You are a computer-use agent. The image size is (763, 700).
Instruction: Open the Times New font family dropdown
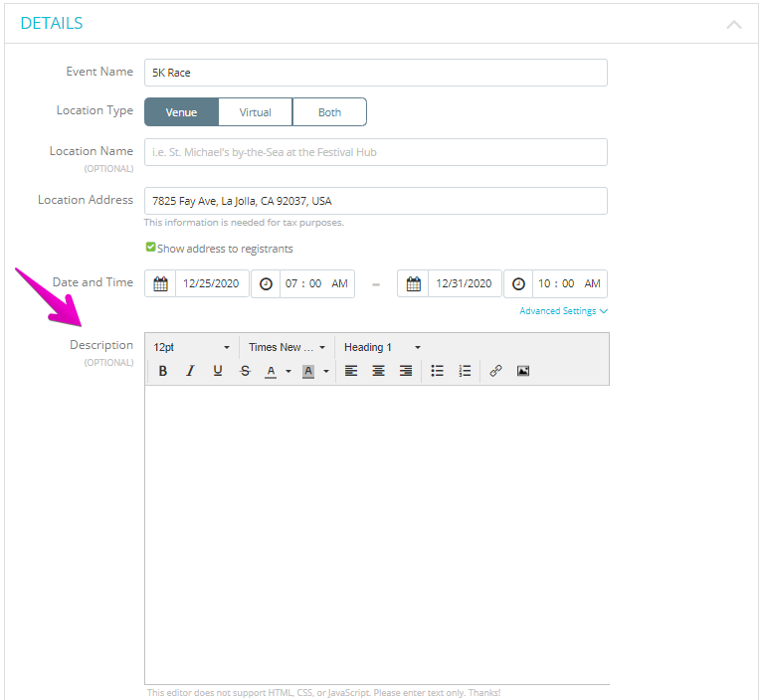pyautogui.click(x=286, y=347)
